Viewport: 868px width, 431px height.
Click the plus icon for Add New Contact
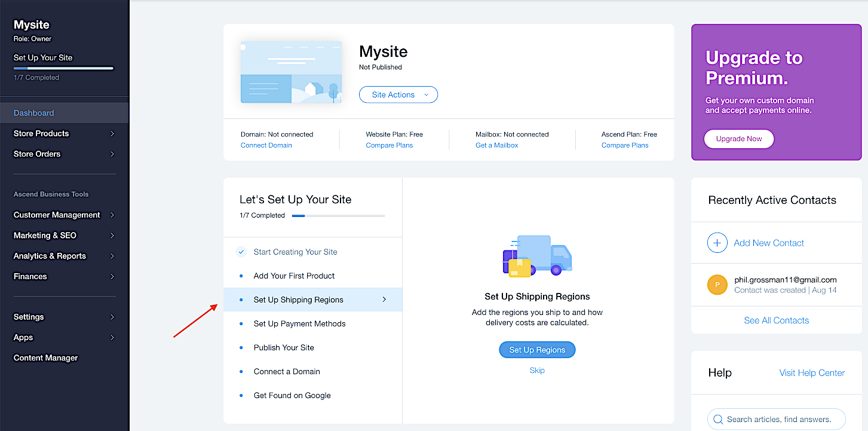tap(717, 243)
